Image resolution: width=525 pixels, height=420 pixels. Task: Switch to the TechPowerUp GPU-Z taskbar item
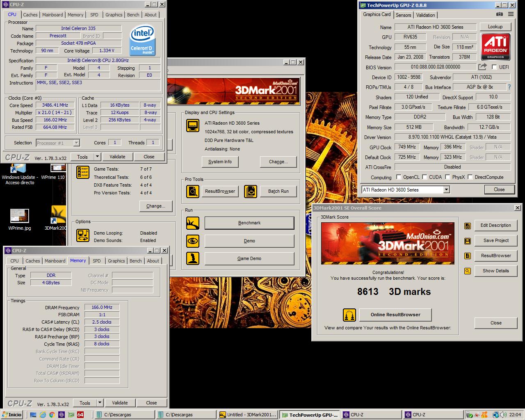[310, 415]
